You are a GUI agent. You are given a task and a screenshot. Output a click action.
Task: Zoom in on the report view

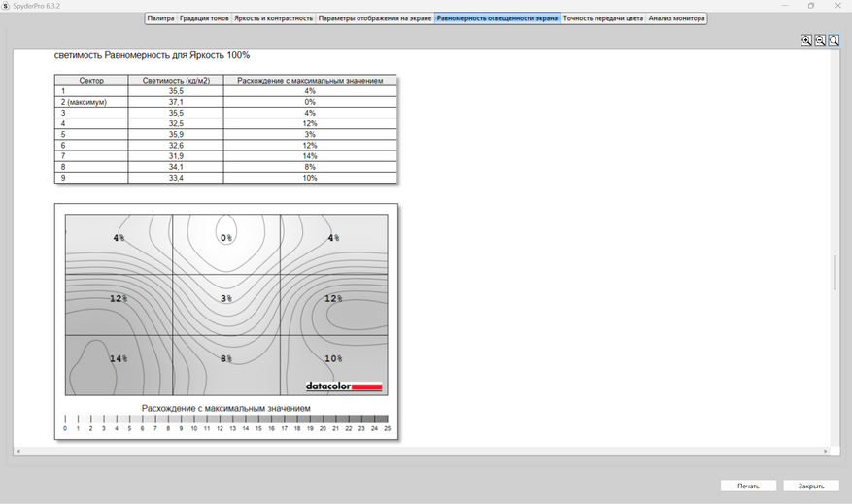(x=806, y=40)
